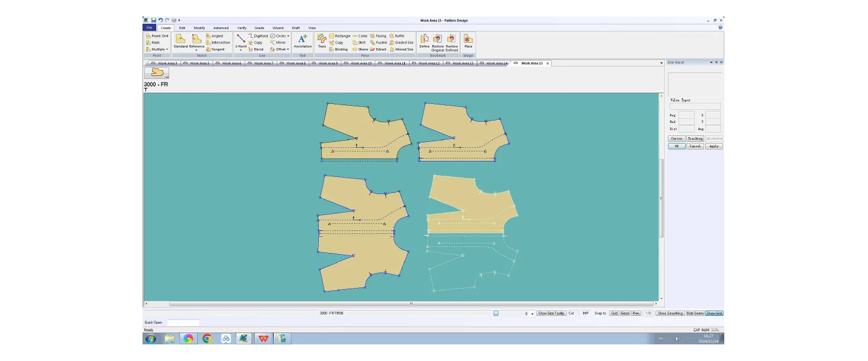Undo using the quick access toolbar arrow

(x=160, y=20)
